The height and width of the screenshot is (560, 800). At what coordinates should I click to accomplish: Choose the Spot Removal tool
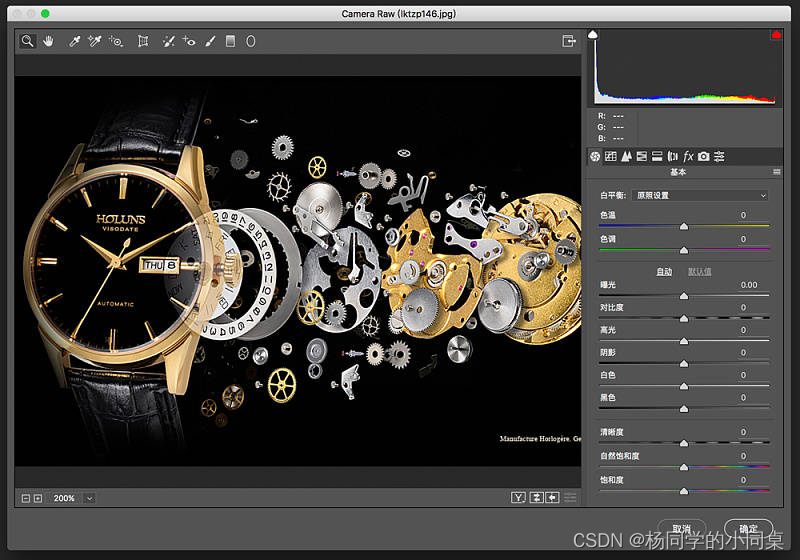(168, 41)
